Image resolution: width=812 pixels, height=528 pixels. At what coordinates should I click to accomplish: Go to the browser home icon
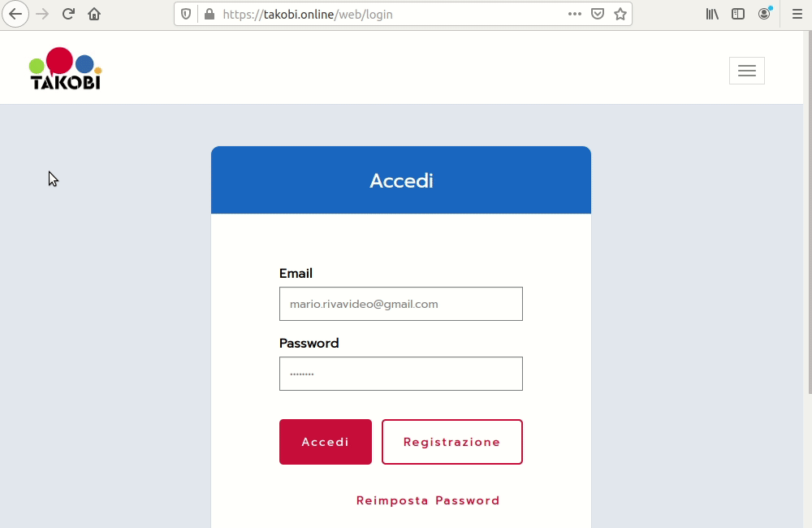[94, 14]
